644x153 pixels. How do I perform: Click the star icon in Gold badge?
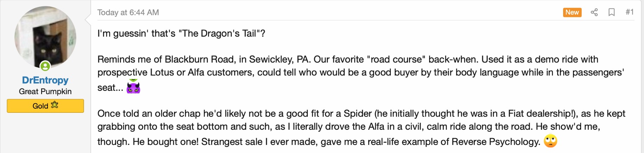55,105
